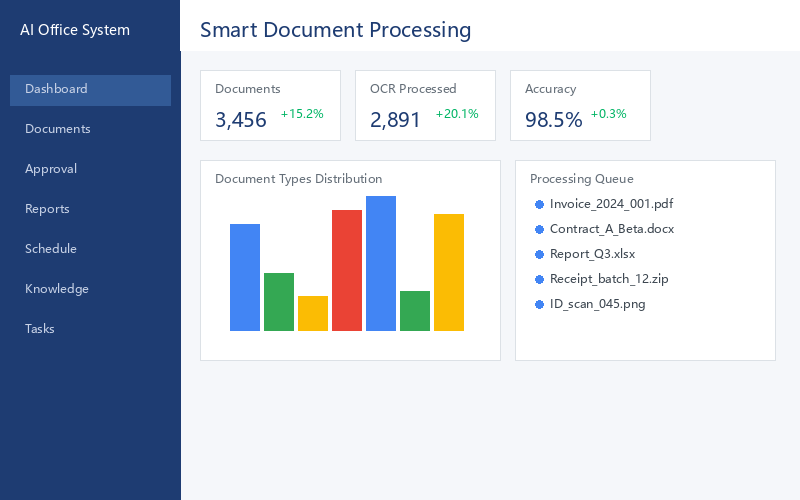Click the blue dot before ID_scan_045.png
Image resolution: width=800 pixels, height=500 pixels.
(539, 305)
